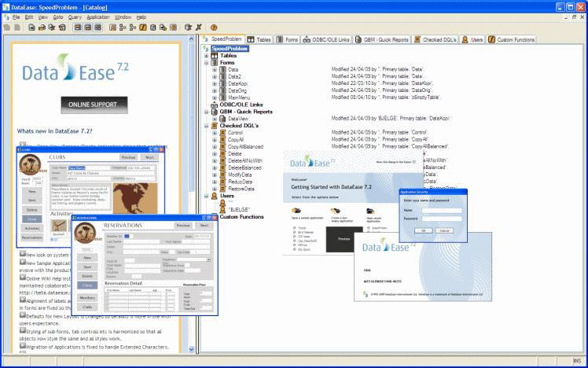Click Cancel in Application Security dialog
Screen dimensions: 588x368
(x=444, y=230)
